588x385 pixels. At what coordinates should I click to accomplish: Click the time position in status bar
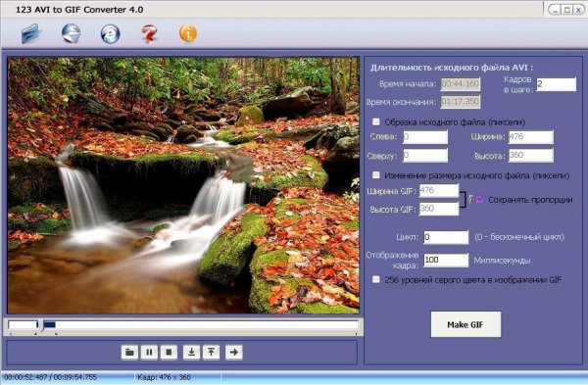pyautogui.click(x=50, y=377)
